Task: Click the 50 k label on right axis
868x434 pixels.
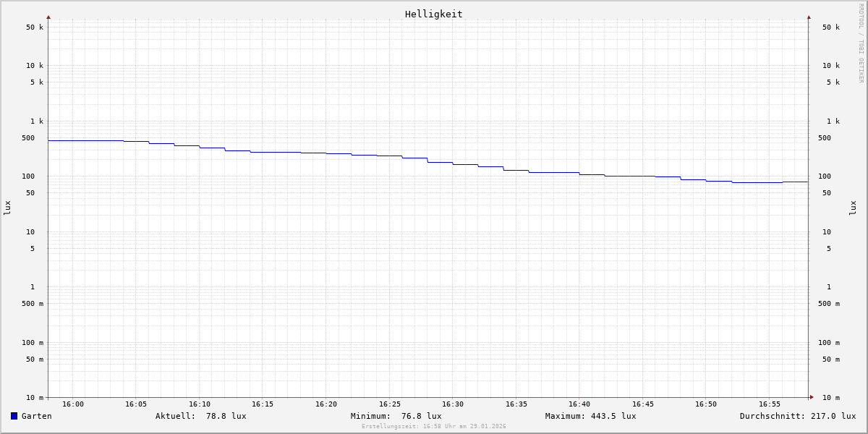Action: coord(831,27)
